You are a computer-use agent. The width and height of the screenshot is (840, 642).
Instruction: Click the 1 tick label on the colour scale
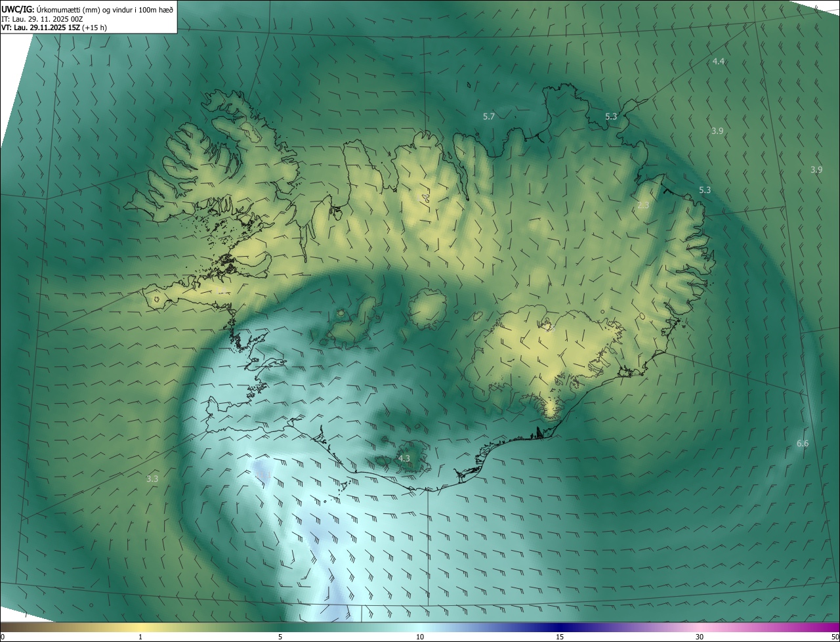(140, 637)
